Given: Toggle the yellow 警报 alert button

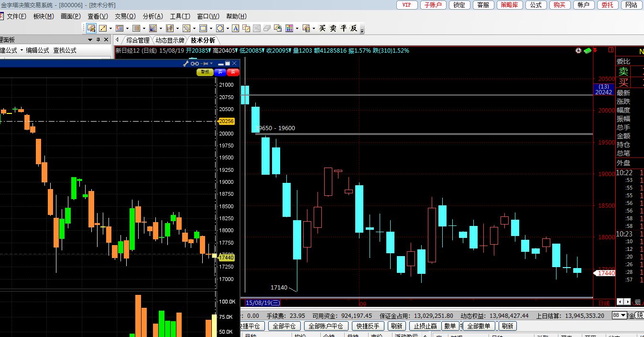Looking at the screenshot, I should [205, 72].
